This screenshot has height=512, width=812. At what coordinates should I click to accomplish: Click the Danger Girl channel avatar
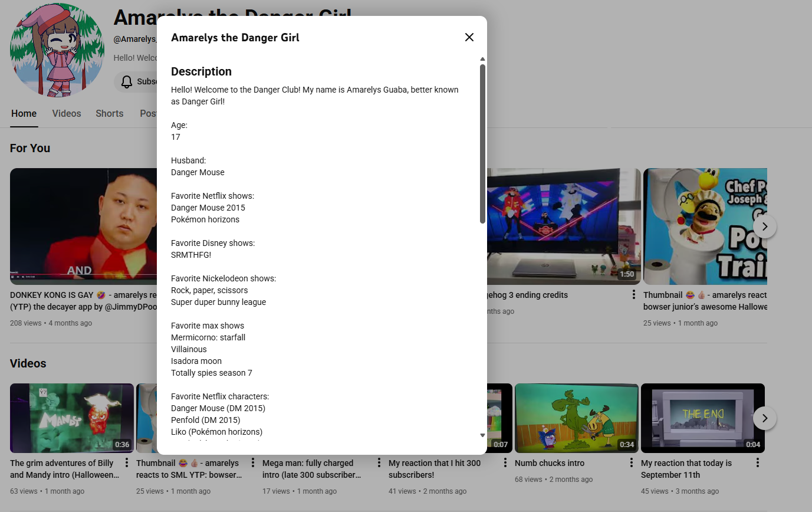coord(57,50)
